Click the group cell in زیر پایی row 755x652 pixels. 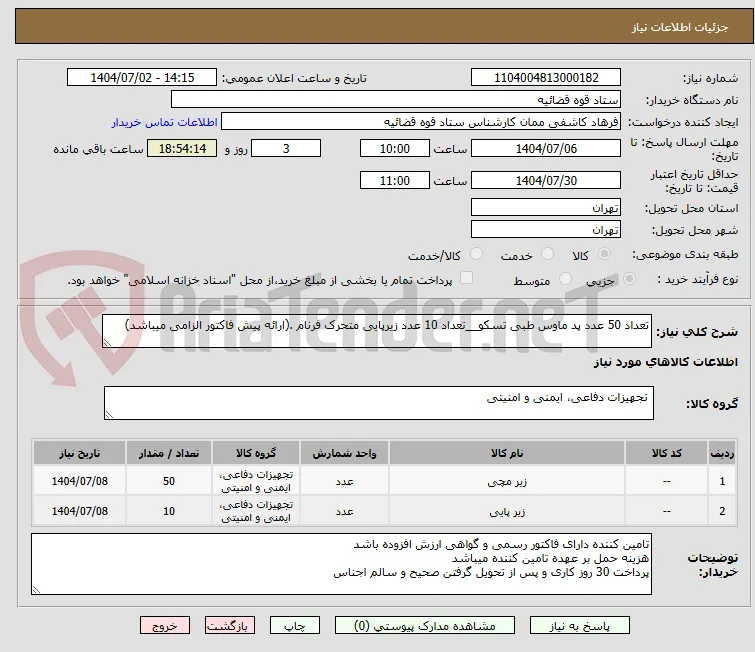[x=256, y=510]
